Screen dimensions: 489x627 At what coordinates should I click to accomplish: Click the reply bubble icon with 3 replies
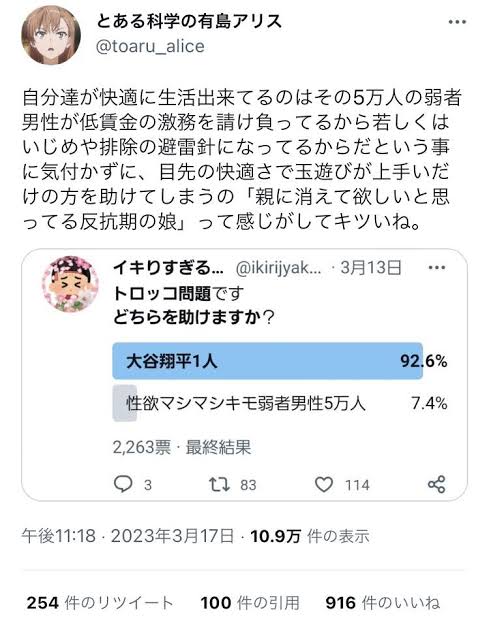123,484
